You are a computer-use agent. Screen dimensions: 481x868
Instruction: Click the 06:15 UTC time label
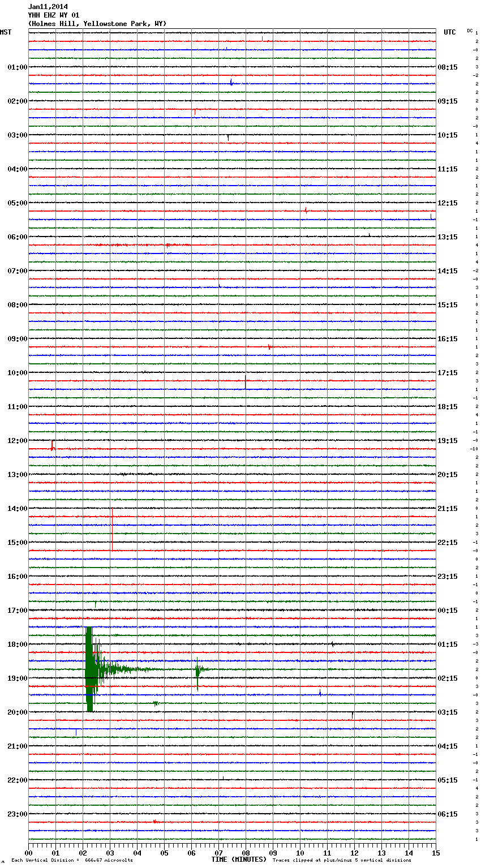(448, 814)
